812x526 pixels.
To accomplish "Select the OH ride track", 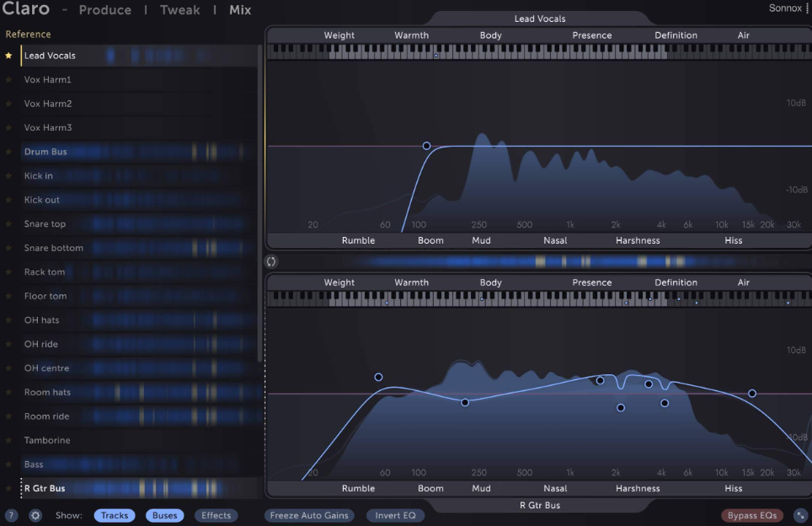I will point(139,344).
